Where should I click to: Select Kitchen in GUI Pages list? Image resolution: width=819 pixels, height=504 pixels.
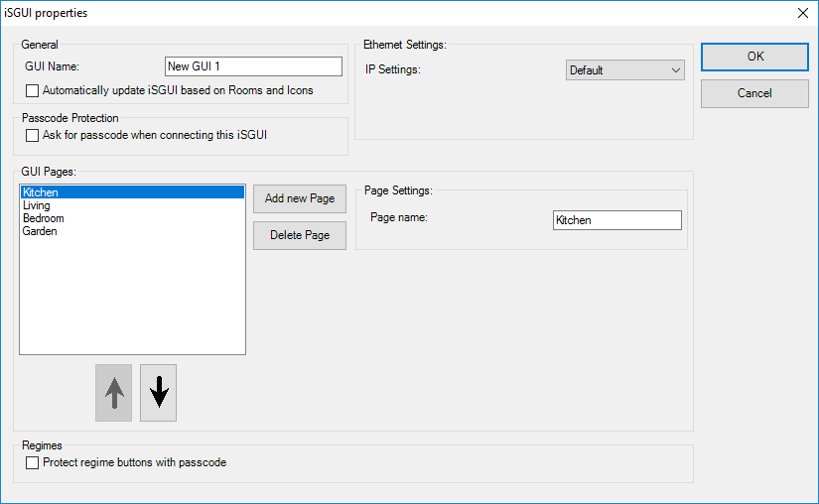coord(41,192)
